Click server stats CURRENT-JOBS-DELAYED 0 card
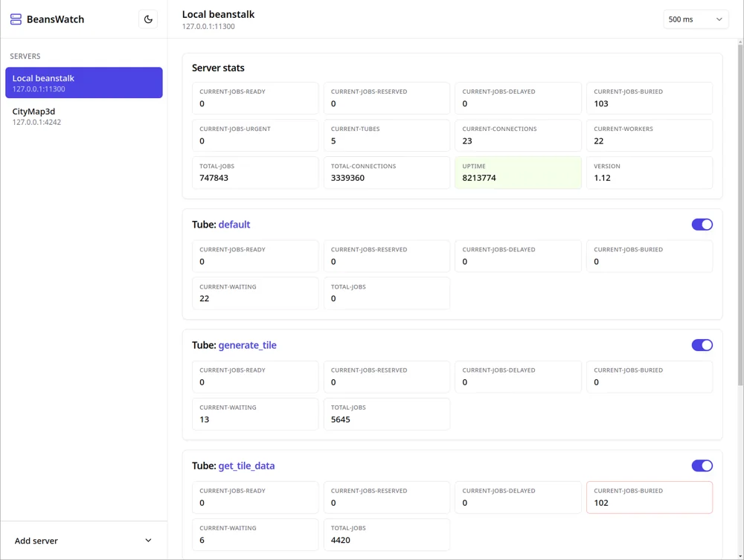 [518, 98]
